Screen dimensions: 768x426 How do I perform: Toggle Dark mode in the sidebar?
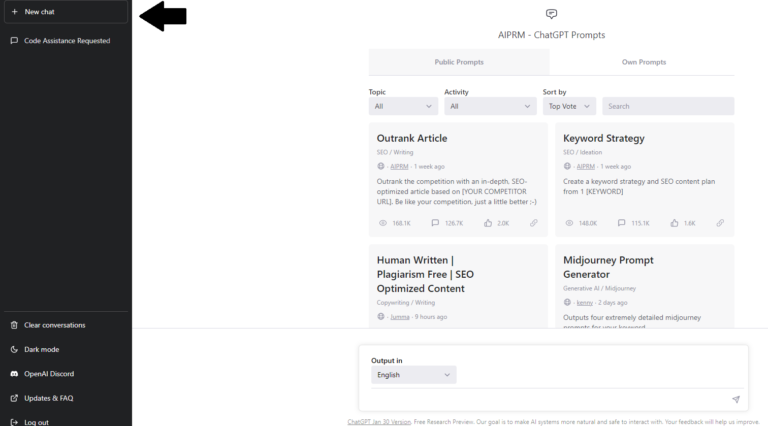point(40,349)
